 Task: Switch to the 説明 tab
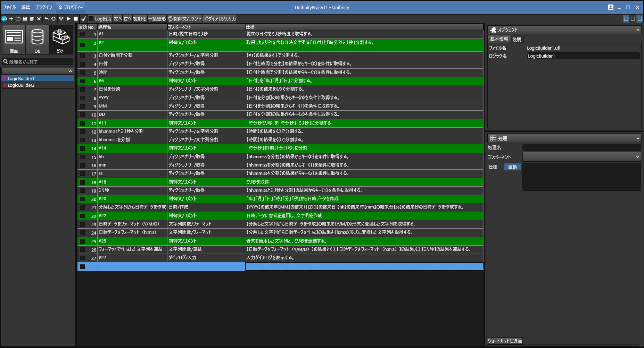coord(517,40)
